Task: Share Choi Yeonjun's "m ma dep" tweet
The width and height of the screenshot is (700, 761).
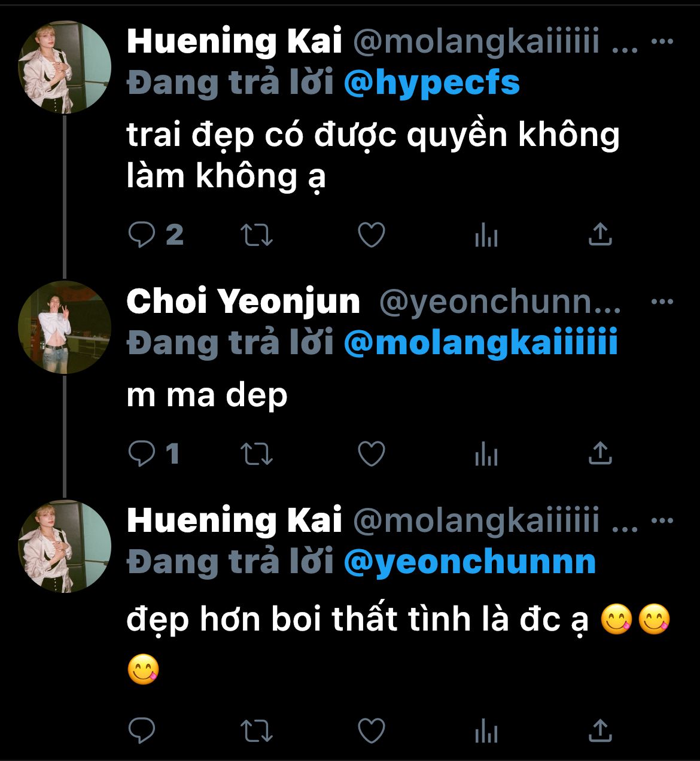Action: [x=599, y=453]
